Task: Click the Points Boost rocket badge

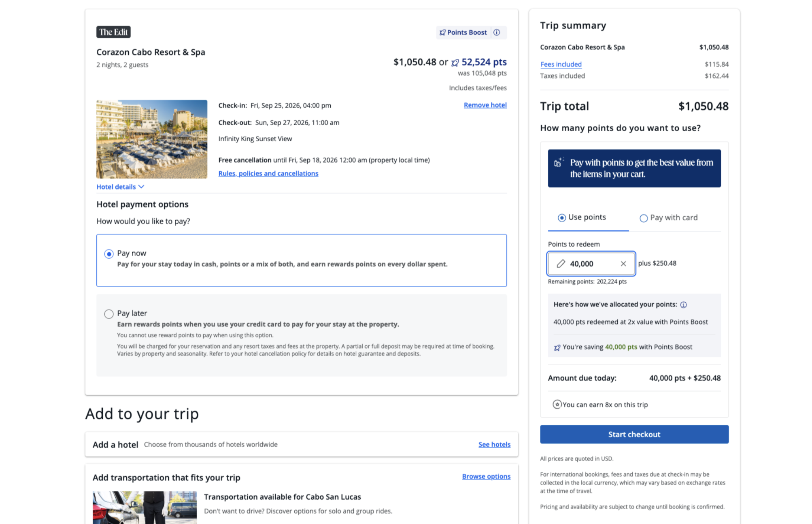Action: [x=463, y=32]
